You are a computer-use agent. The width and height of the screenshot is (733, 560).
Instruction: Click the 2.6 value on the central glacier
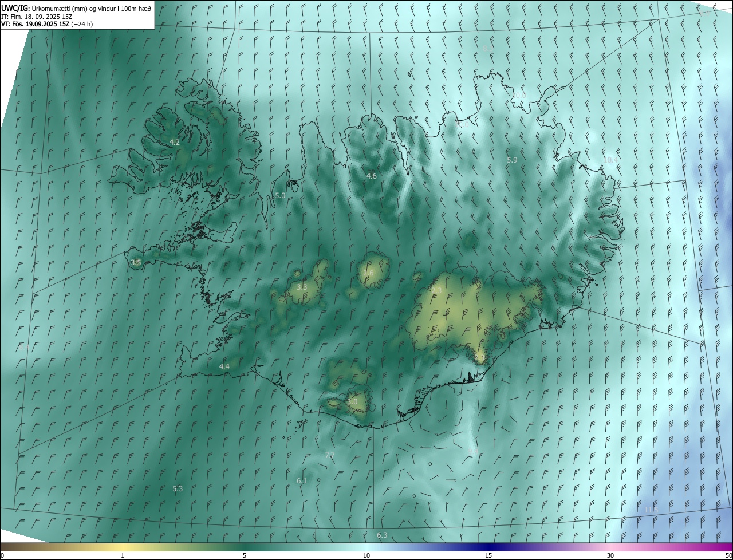pyautogui.click(x=368, y=273)
